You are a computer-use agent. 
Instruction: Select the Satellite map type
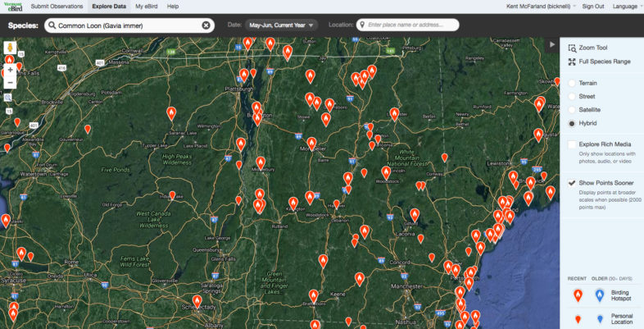pos(574,109)
